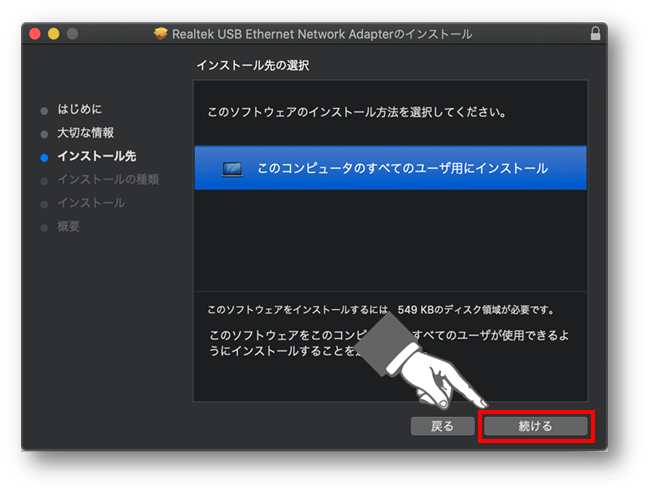
Task: Select install for all users option
Action: [x=390, y=168]
